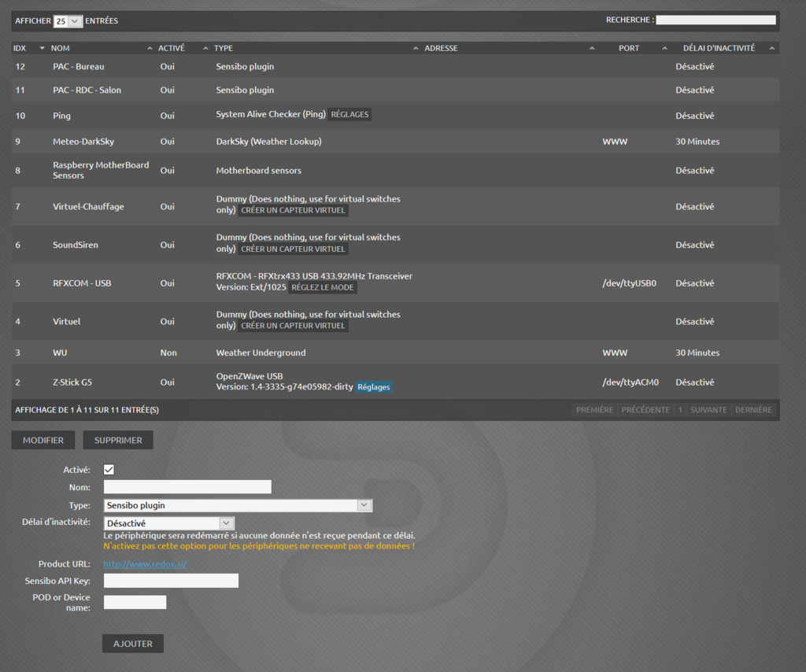This screenshot has width=806, height=672.
Task: Toggle the Activé checkbox
Action: 109,470
